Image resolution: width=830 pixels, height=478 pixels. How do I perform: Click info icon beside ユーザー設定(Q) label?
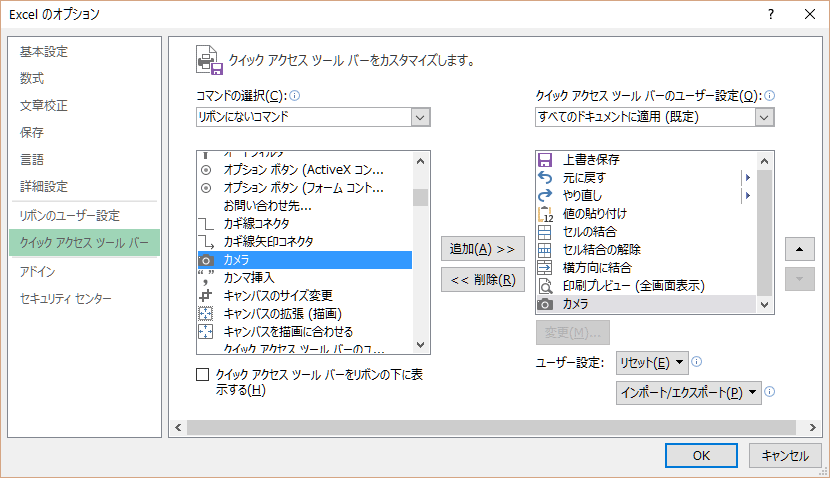[770, 95]
